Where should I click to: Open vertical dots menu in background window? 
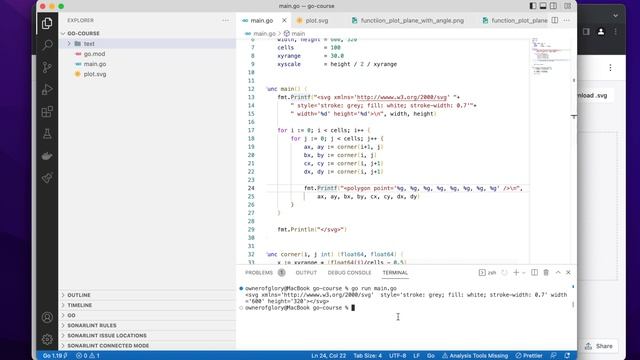tap(610, 68)
